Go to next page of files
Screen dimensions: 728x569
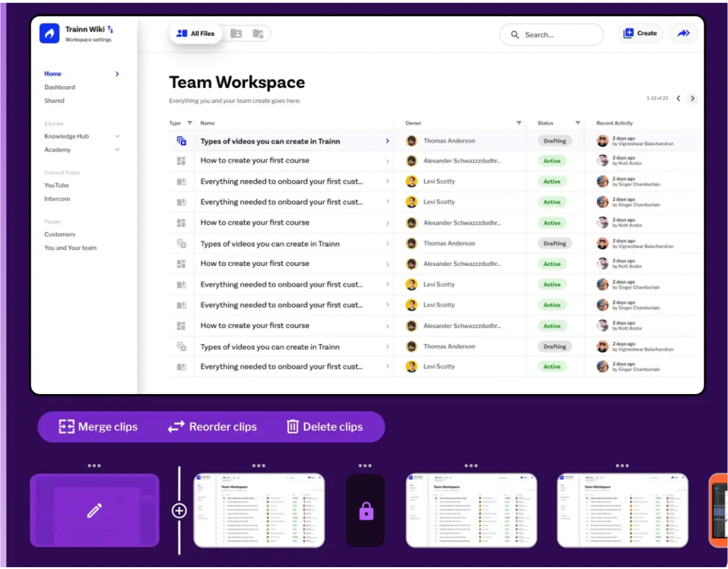(x=692, y=99)
